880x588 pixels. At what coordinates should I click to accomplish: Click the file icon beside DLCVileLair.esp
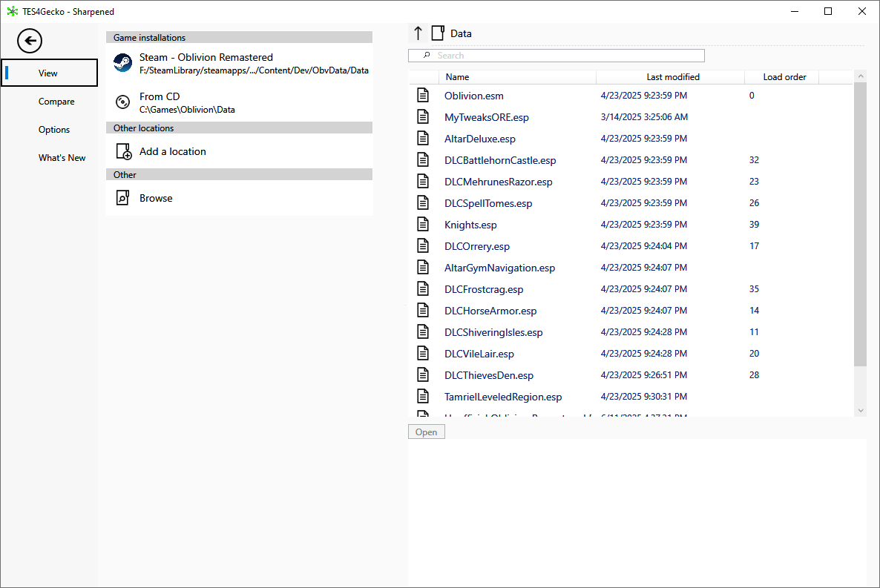click(x=423, y=354)
